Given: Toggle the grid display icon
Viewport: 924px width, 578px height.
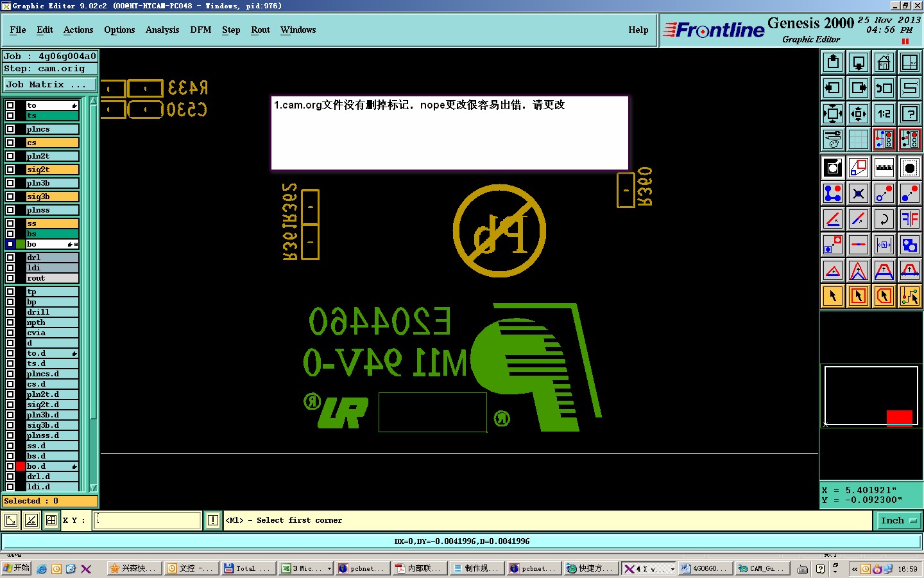Looking at the screenshot, I should click(859, 139).
